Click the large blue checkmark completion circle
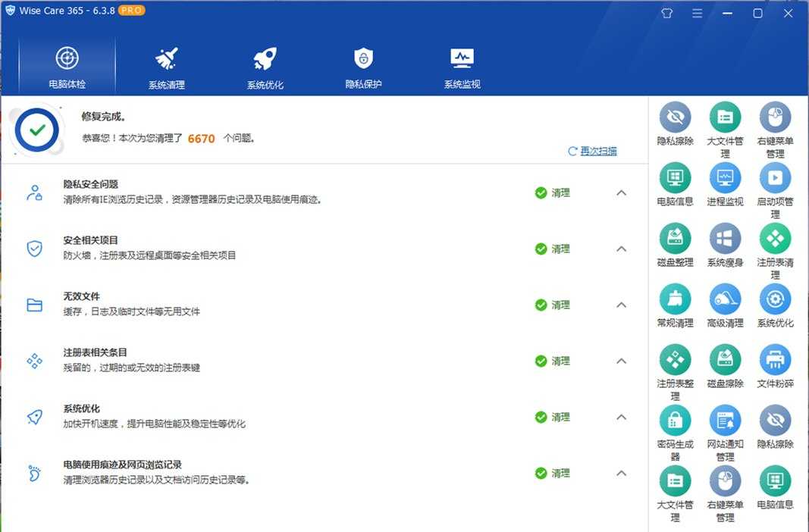The width and height of the screenshot is (809, 532). pos(37,130)
